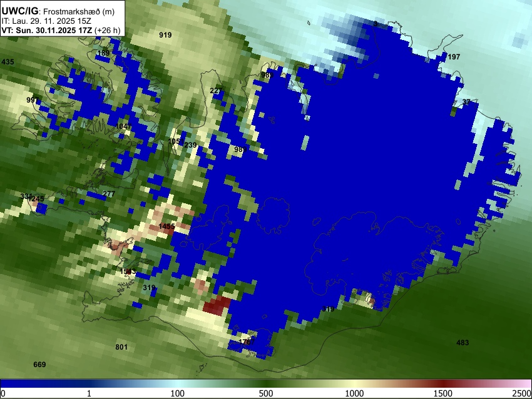
Task: Click the 1047 value label on the map
Action: click(x=123, y=126)
